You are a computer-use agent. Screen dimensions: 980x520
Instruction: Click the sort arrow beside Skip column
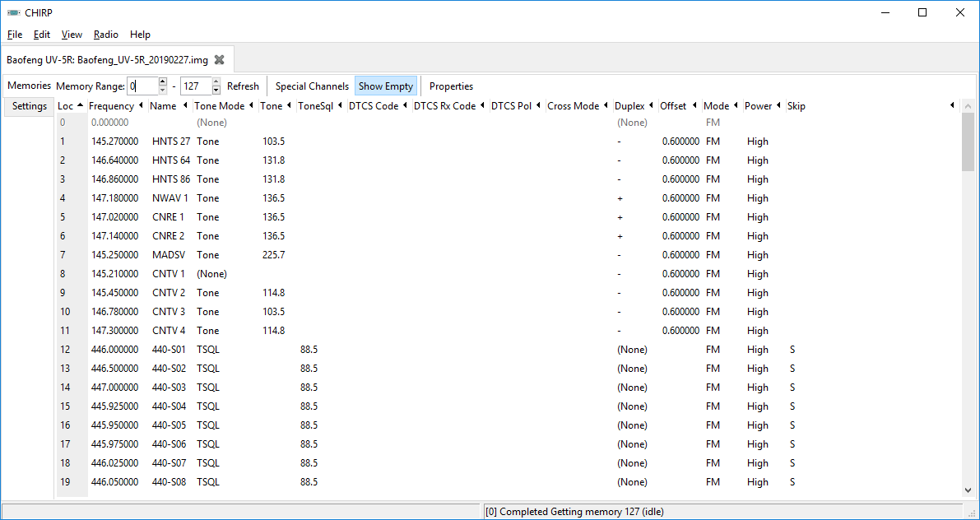point(952,106)
